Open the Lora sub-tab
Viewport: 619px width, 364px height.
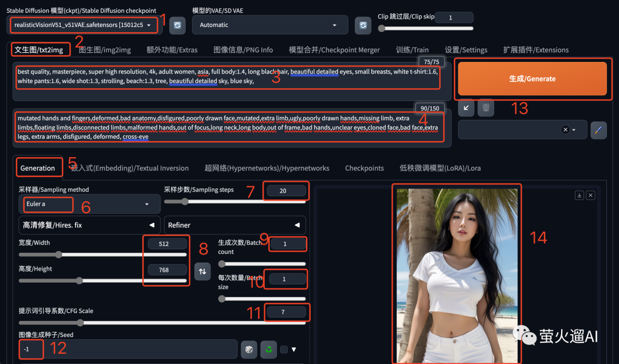pyautogui.click(x=440, y=168)
